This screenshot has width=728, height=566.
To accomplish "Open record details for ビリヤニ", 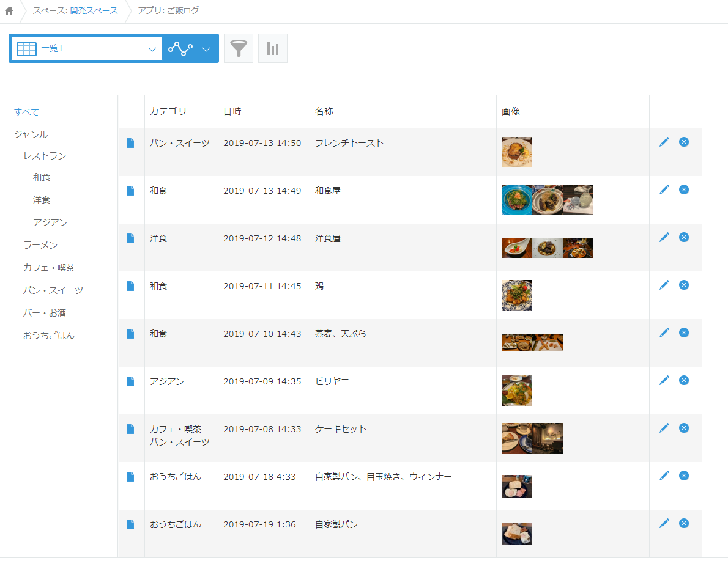I will pyautogui.click(x=130, y=381).
